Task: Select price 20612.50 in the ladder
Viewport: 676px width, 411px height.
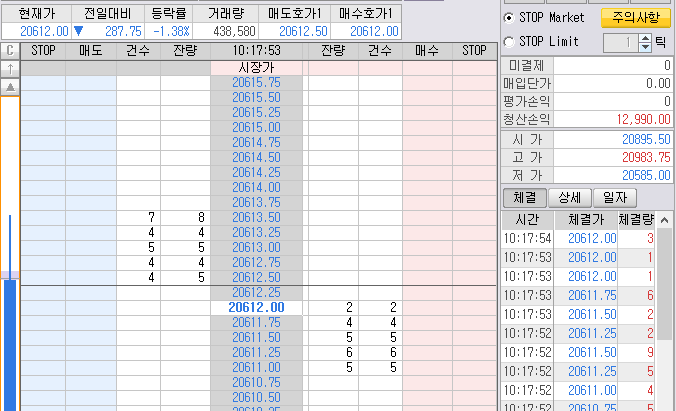Action: click(x=257, y=277)
